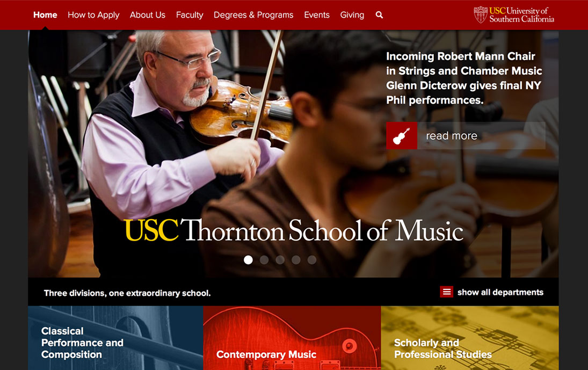Open How to Apply page
This screenshot has height=370, width=588.
(x=93, y=15)
